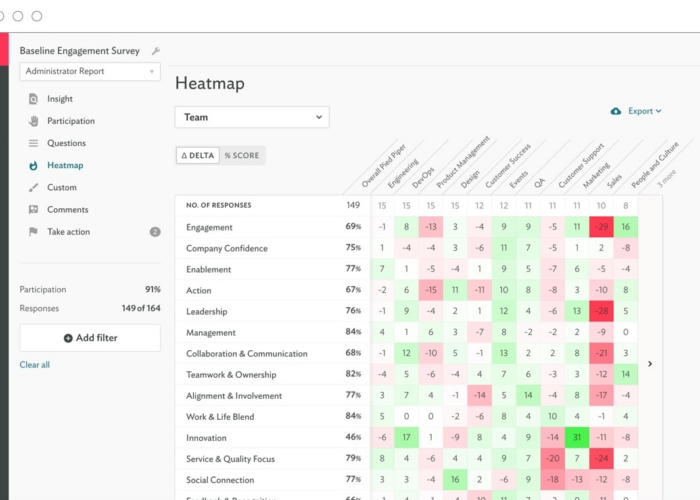Click the cloud download Export icon

coord(616,111)
